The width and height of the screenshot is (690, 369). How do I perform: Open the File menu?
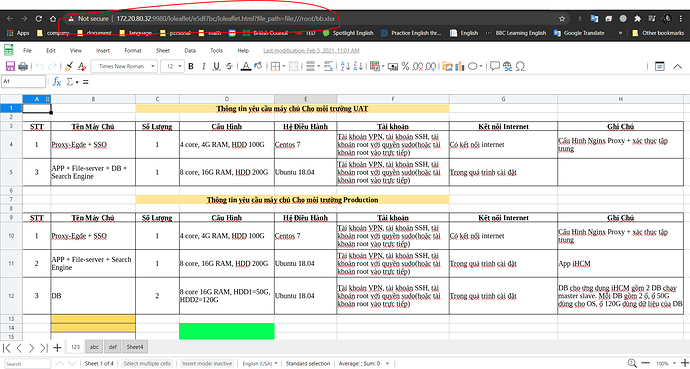[27, 51]
